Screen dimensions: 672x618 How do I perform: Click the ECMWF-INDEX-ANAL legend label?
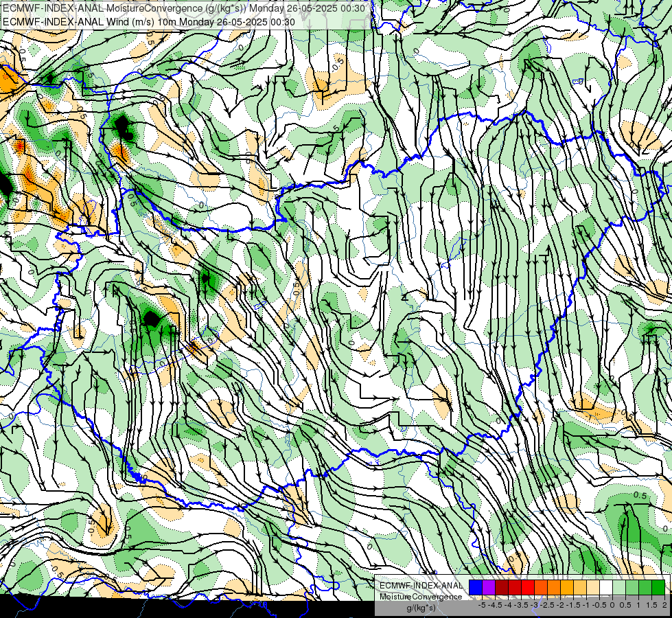(421, 586)
